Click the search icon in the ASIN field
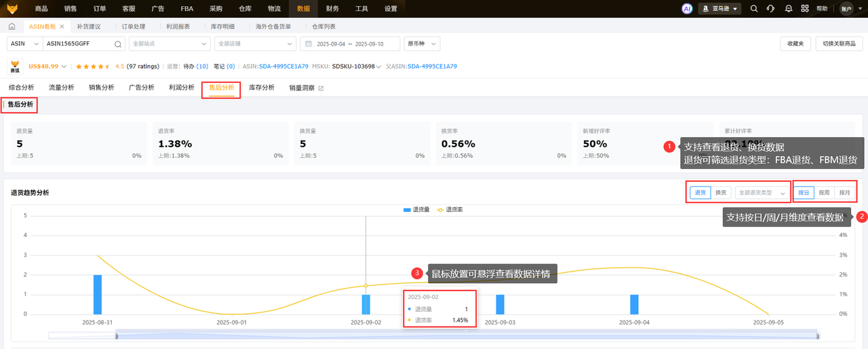Image resolution: width=868 pixels, height=349 pixels. click(x=118, y=43)
